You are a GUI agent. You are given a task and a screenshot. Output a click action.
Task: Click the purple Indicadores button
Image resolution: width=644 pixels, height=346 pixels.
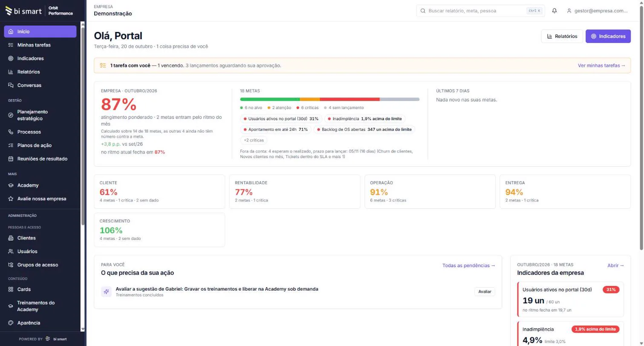(x=608, y=36)
